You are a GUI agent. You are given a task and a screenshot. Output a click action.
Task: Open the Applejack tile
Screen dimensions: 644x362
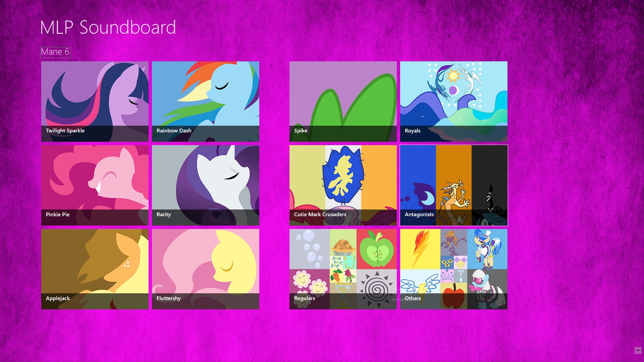pos(95,269)
